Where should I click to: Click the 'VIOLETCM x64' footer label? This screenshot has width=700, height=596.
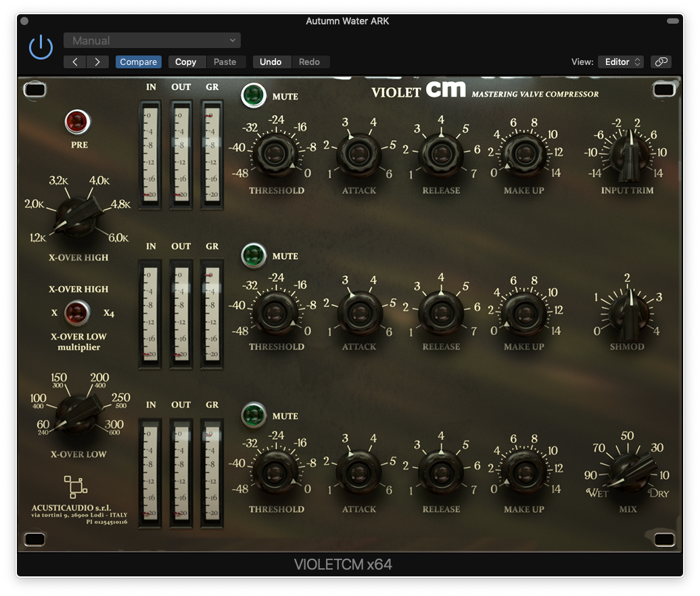point(343,564)
